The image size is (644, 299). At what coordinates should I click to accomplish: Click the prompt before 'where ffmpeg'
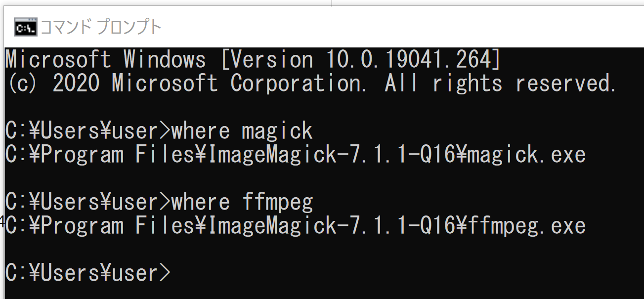[88, 202]
